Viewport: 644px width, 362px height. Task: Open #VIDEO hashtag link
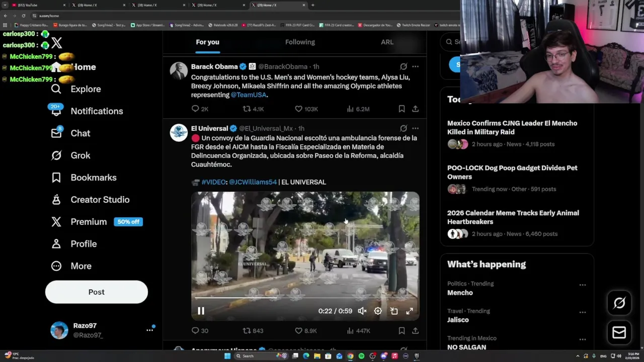coord(214,182)
